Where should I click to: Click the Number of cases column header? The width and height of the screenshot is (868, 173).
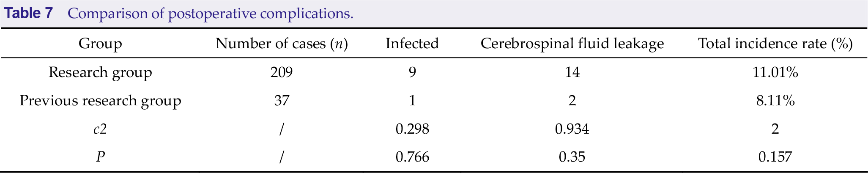pos(282,44)
